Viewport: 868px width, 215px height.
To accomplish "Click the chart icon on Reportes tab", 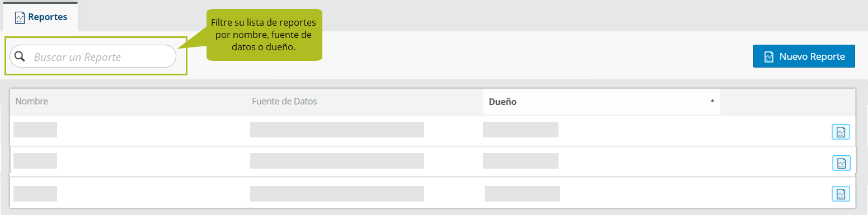I will coord(20,17).
